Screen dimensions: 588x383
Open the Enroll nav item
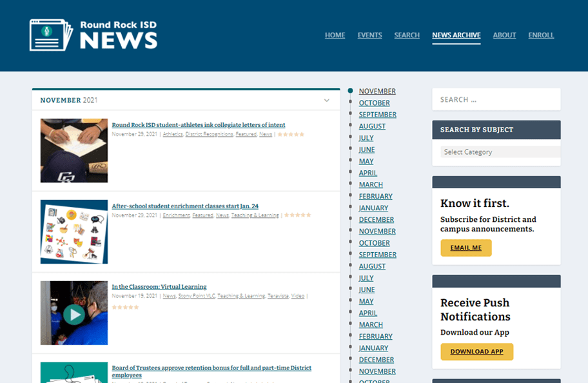(x=541, y=35)
